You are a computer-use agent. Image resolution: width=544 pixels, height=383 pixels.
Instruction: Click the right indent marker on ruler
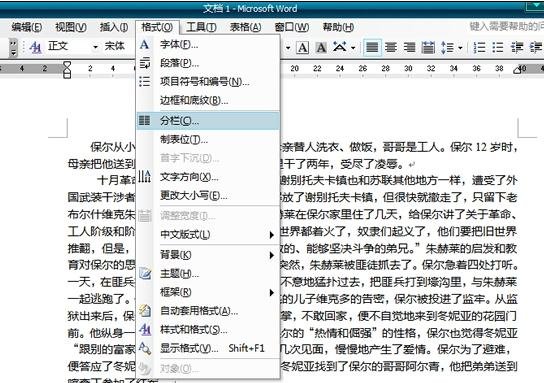(x=517, y=70)
